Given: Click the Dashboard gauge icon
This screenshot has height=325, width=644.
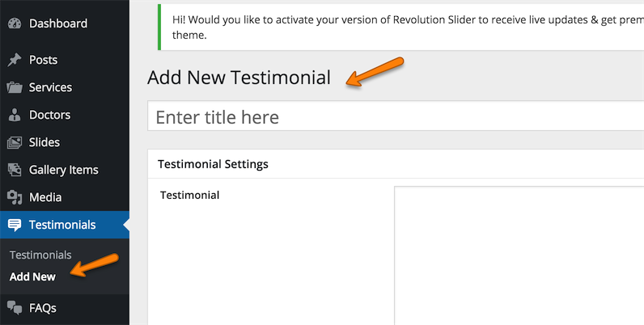Looking at the screenshot, I should pyautogui.click(x=15, y=23).
